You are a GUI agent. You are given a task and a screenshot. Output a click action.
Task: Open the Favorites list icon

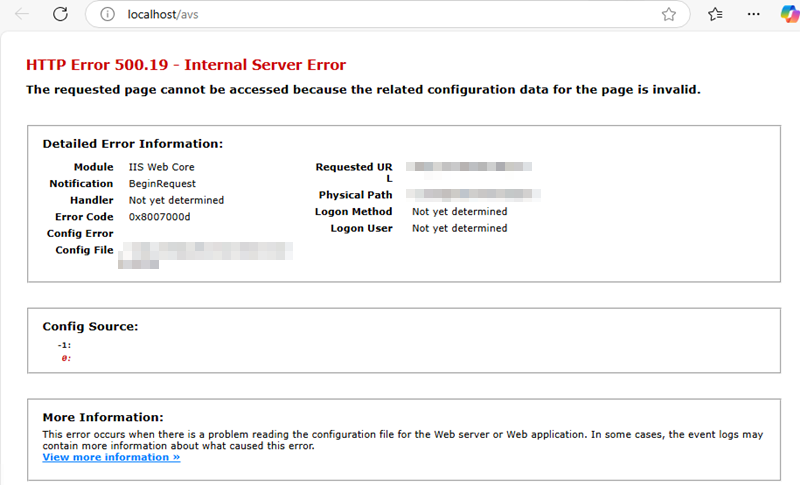point(715,15)
